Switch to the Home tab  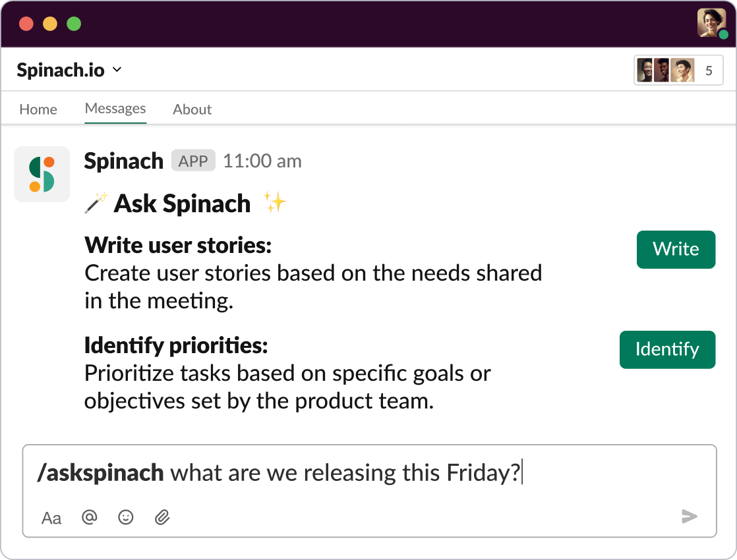[38, 109]
